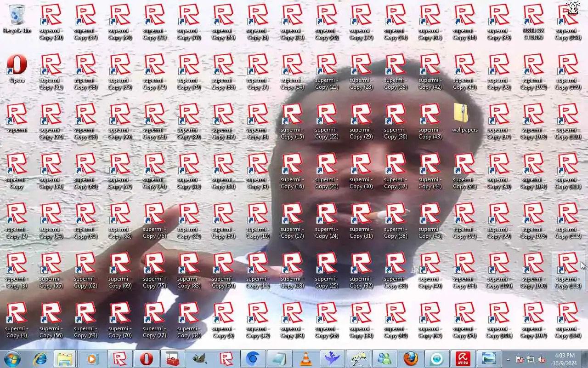Select the 'supermi - Copy (16)' shortcut

293,171
